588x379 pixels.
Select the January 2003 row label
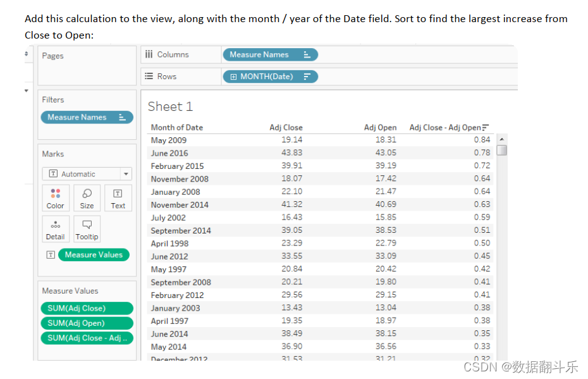pos(175,308)
